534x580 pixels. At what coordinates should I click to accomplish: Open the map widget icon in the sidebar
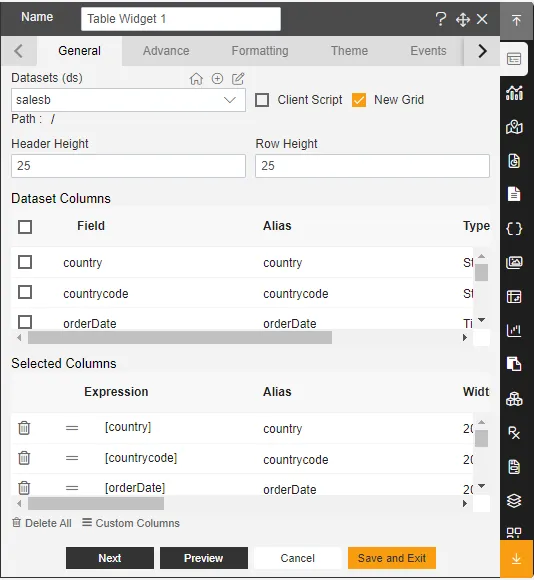(514, 127)
